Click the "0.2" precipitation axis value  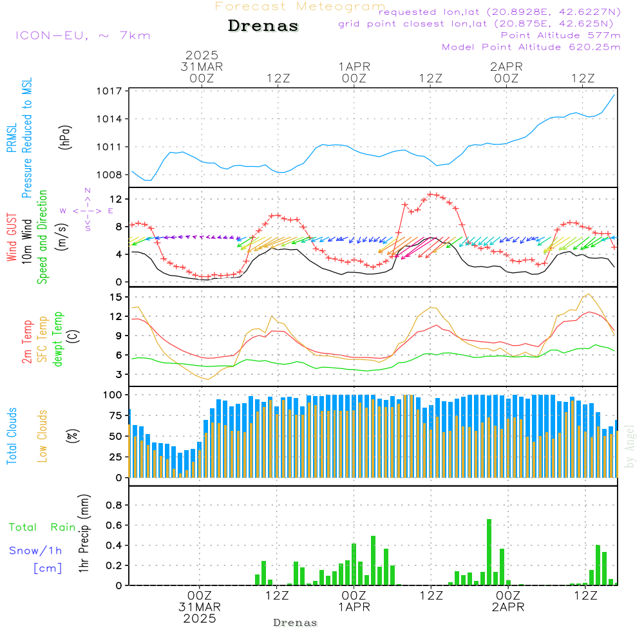click(114, 566)
